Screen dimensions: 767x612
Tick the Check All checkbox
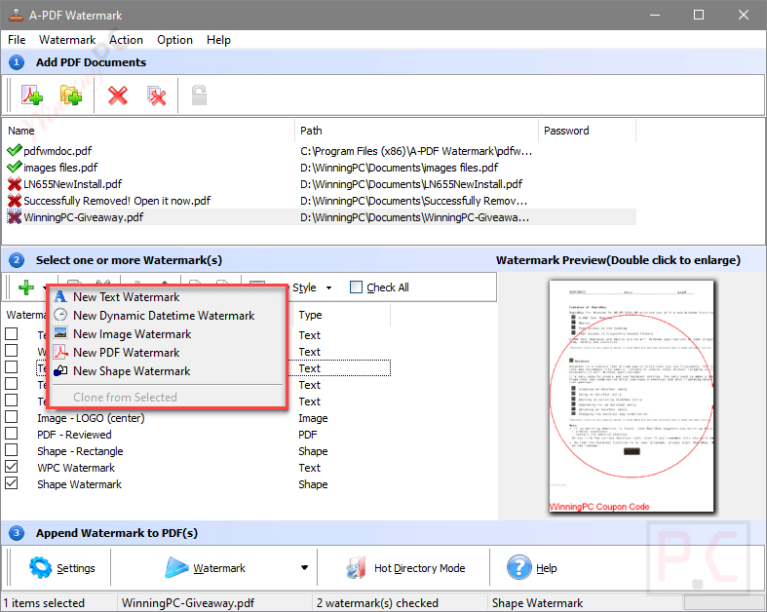point(356,287)
